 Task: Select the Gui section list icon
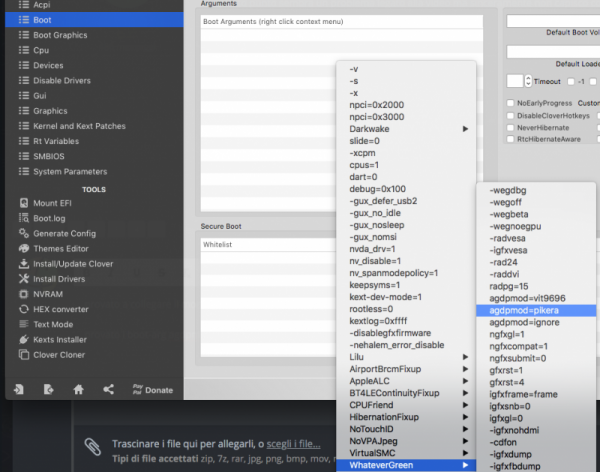point(24,95)
